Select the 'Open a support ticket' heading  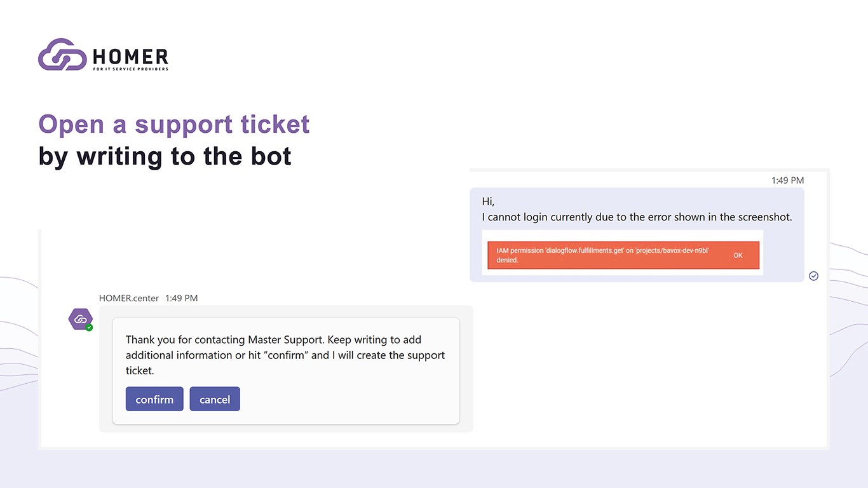(x=174, y=124)
